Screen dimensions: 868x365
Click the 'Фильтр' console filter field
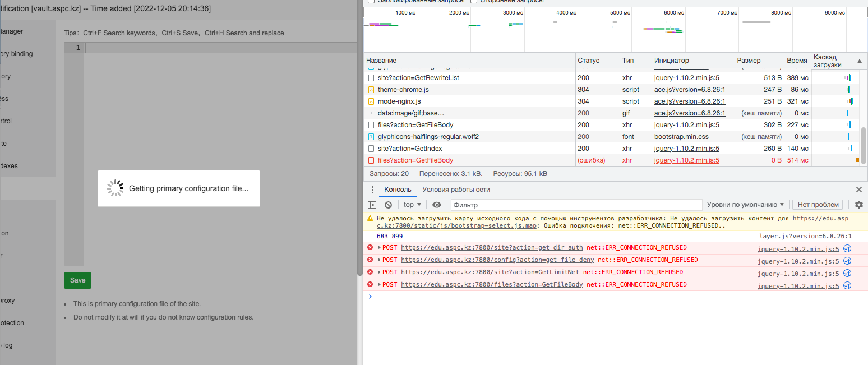(575, 205)
